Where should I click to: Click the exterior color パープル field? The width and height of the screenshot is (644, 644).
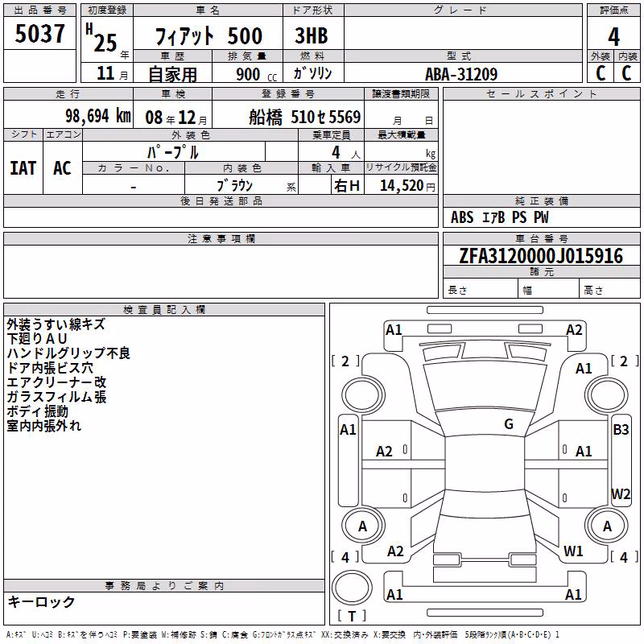[173, 152]
